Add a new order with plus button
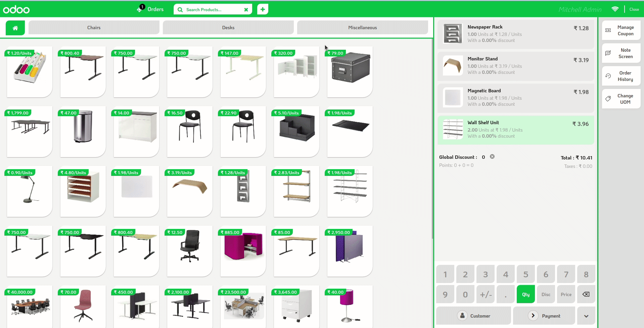 263,9
